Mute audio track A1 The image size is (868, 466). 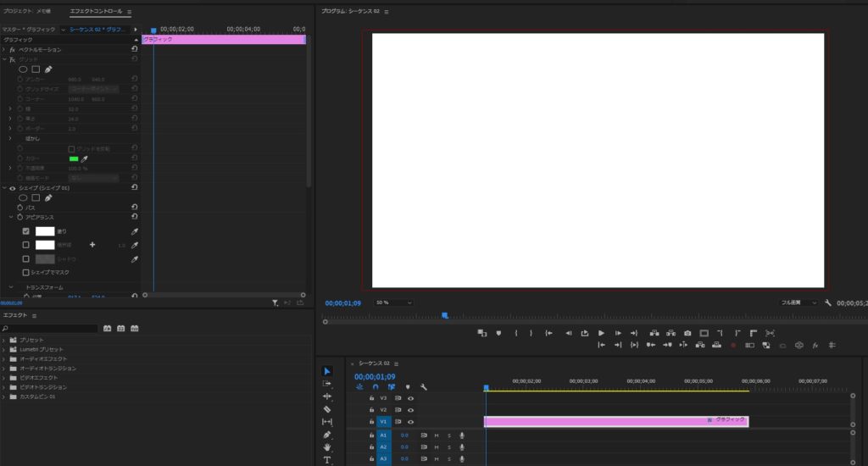click(x=437, y=435)
